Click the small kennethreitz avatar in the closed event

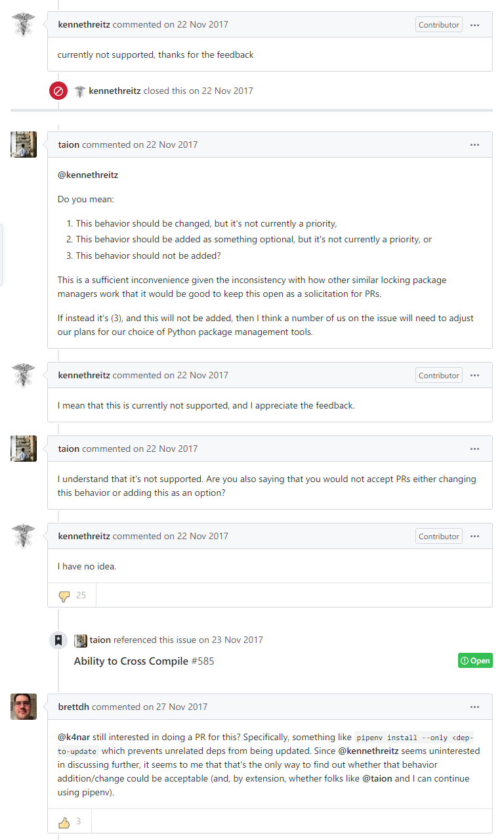click(x=80, y=91)
